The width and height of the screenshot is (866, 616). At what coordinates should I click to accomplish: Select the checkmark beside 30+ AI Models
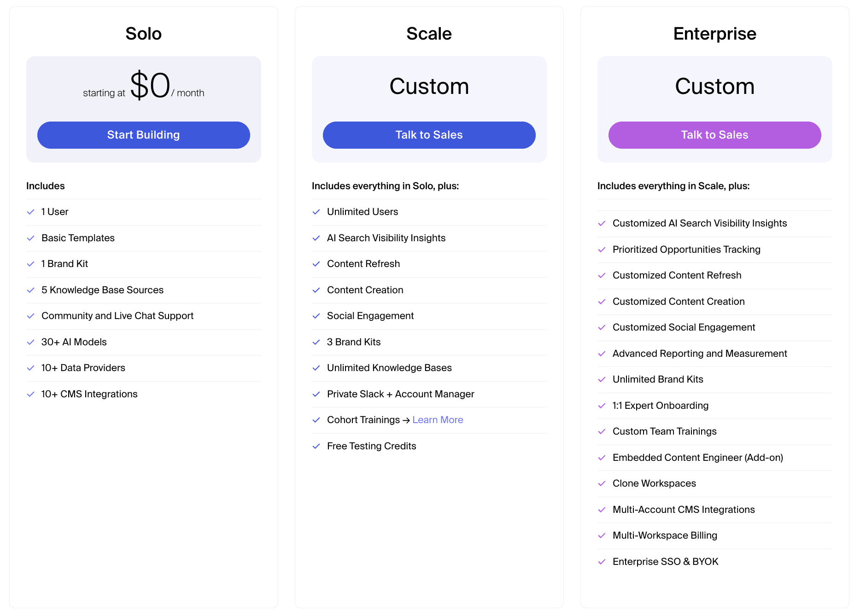[x=31, y=342]
